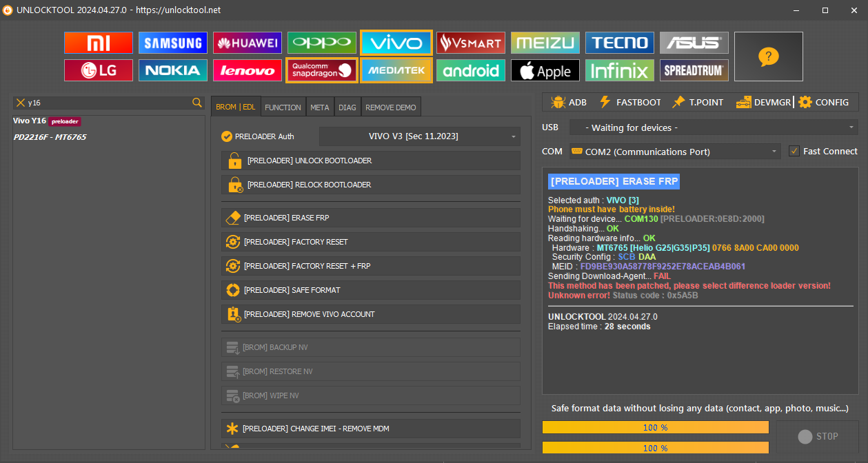Click PRELOADER REMOVE VIVO ACCOUNT button
The width and height of the screenshot is (868, 463).
[371, 314]
